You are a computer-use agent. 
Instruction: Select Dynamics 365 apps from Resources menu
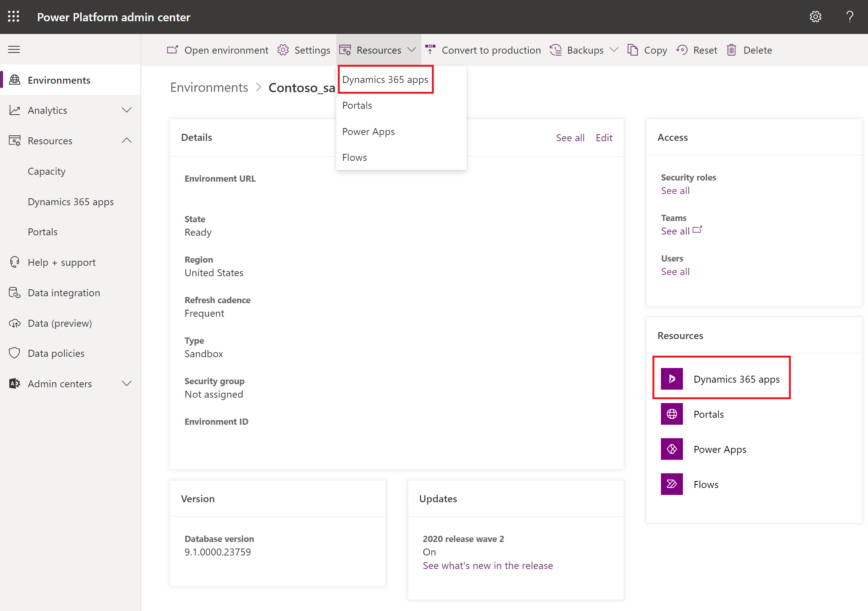pos(385,79)
